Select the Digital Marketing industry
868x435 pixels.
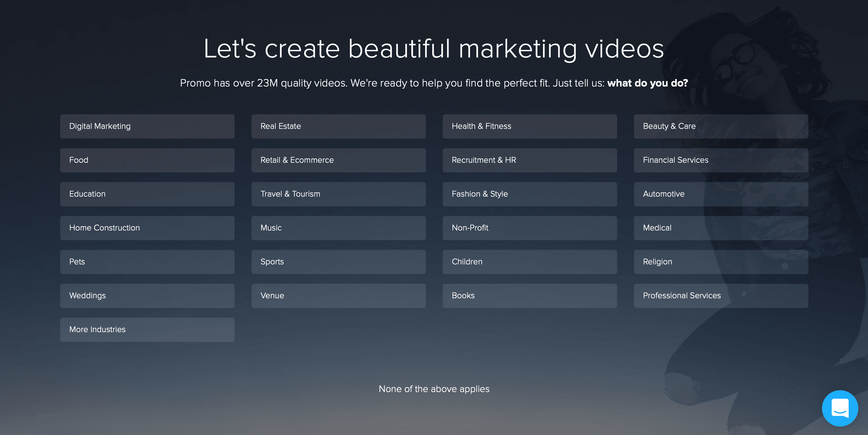(x=147, y=126)
